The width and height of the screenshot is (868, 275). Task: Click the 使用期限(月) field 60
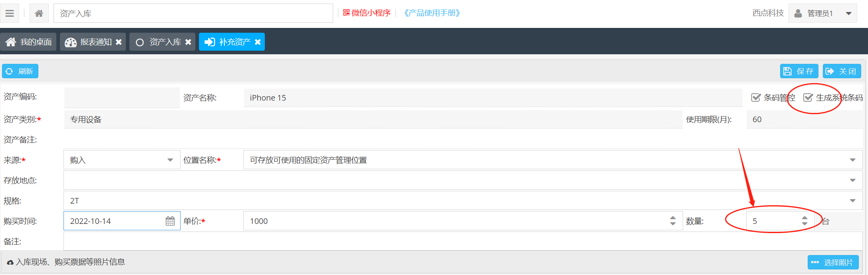click(804, 119)
